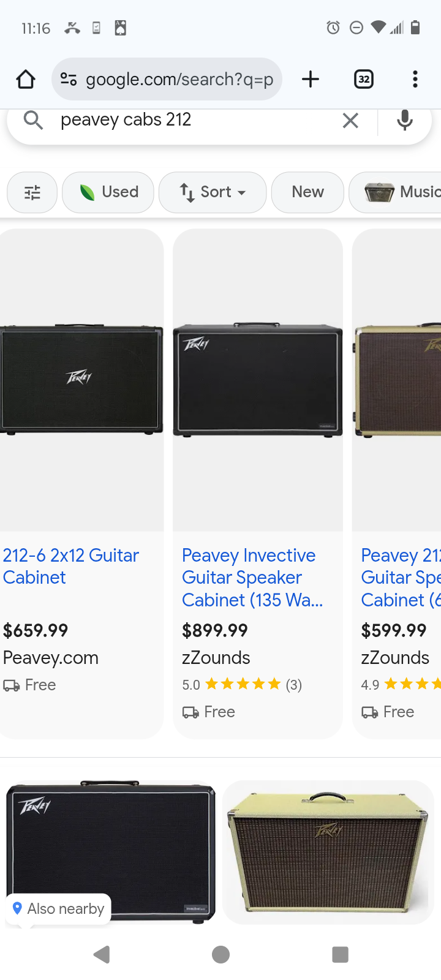Open a new tab with plus icon

click(x=311, y=79)
